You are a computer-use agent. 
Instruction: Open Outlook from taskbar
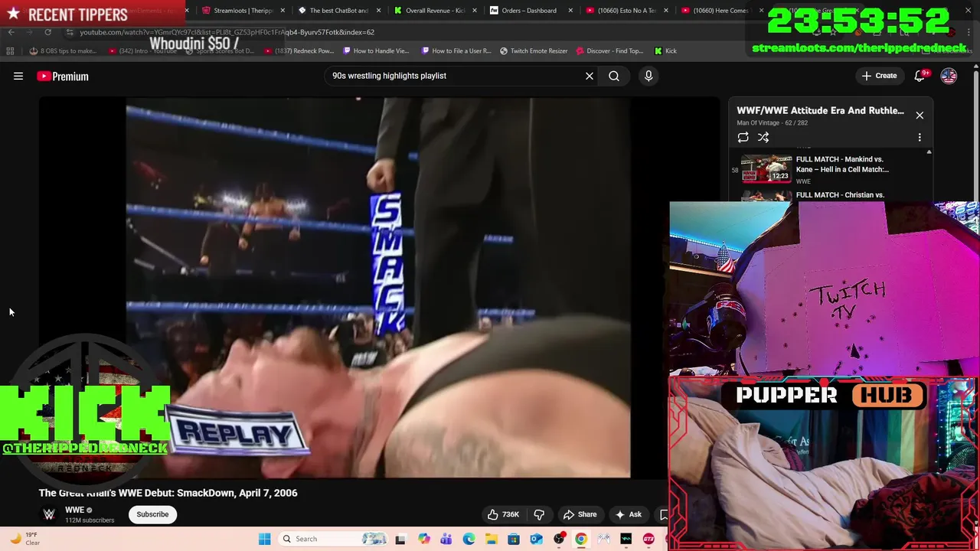coord(536,539)
